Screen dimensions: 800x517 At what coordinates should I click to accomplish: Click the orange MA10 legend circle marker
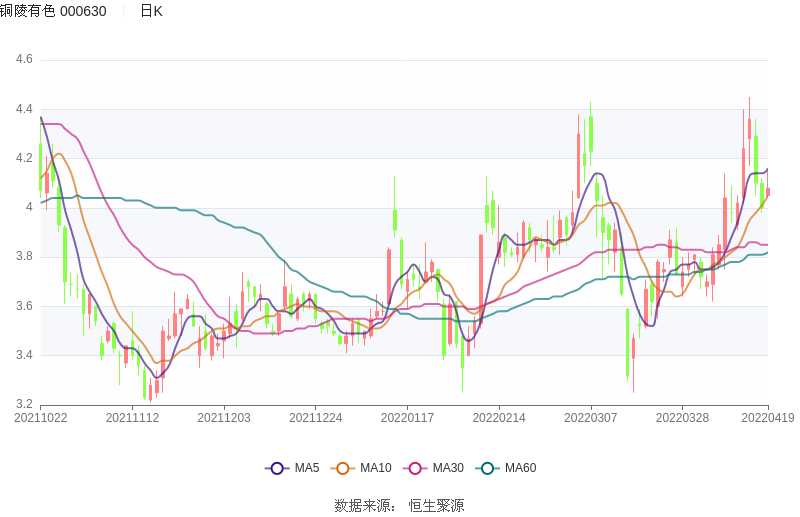pyautogui.click(x=343, y=468)
